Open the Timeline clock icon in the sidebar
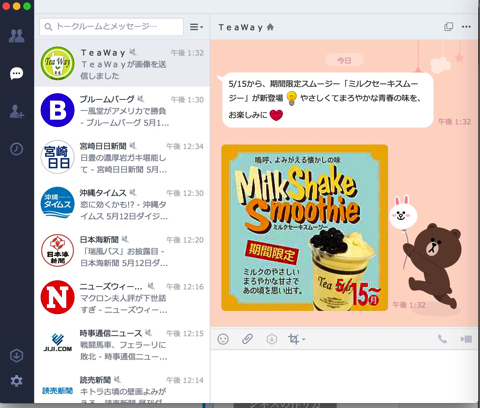480x408 pixels. point(17,149)
